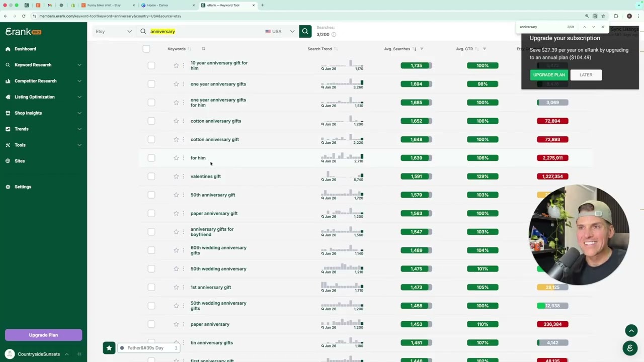The height and width of the screenshot is (362, 644).
Task: Click the eRank logo
Action: point(23,32)
